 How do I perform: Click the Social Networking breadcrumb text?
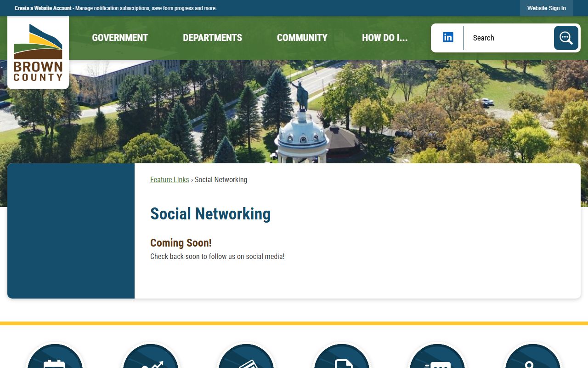[221, 179]
